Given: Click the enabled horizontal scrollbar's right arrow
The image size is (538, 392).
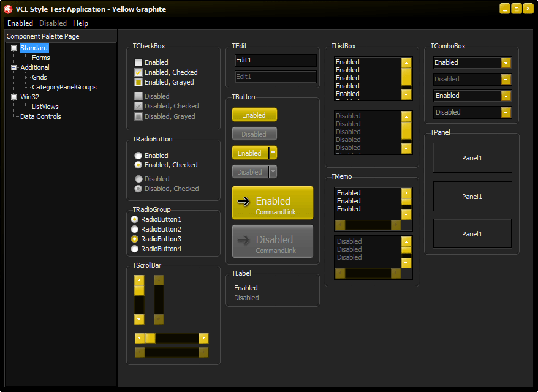Looking at the screenshot, I should (x=203, y=338).
